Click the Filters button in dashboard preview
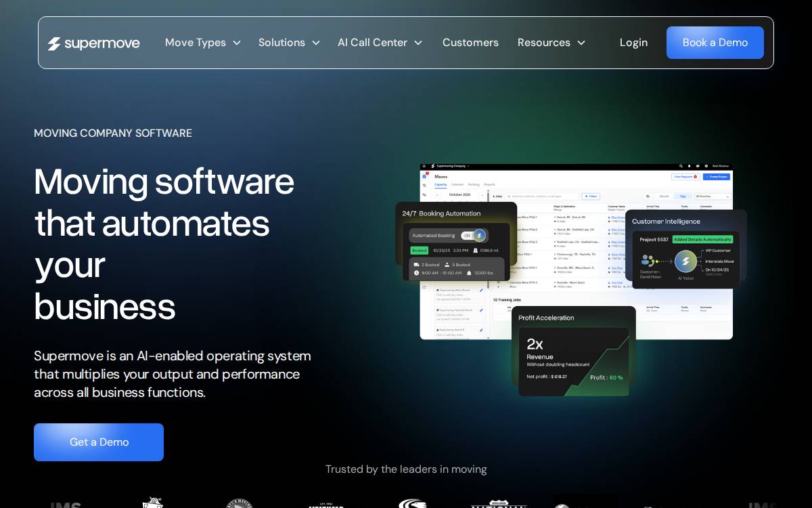This screenshot has height=508, width=812. point(591,196)
